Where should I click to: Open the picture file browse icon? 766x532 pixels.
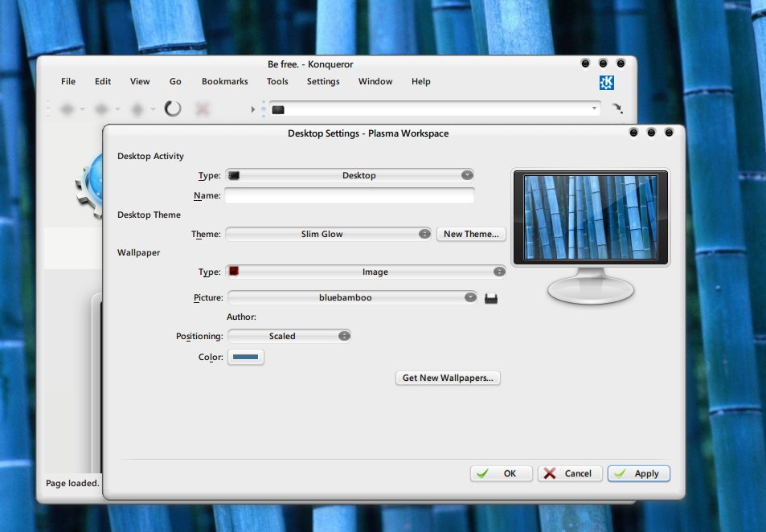(491, 298)
